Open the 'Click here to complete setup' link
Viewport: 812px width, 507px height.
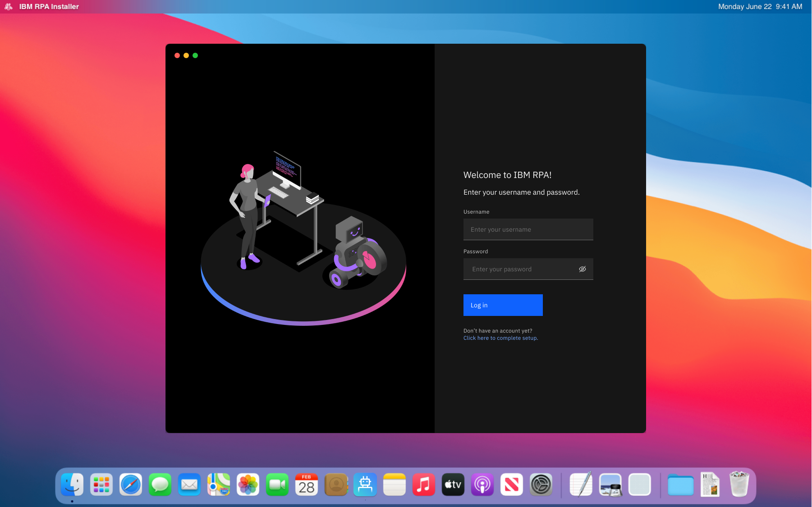(501, 338)
